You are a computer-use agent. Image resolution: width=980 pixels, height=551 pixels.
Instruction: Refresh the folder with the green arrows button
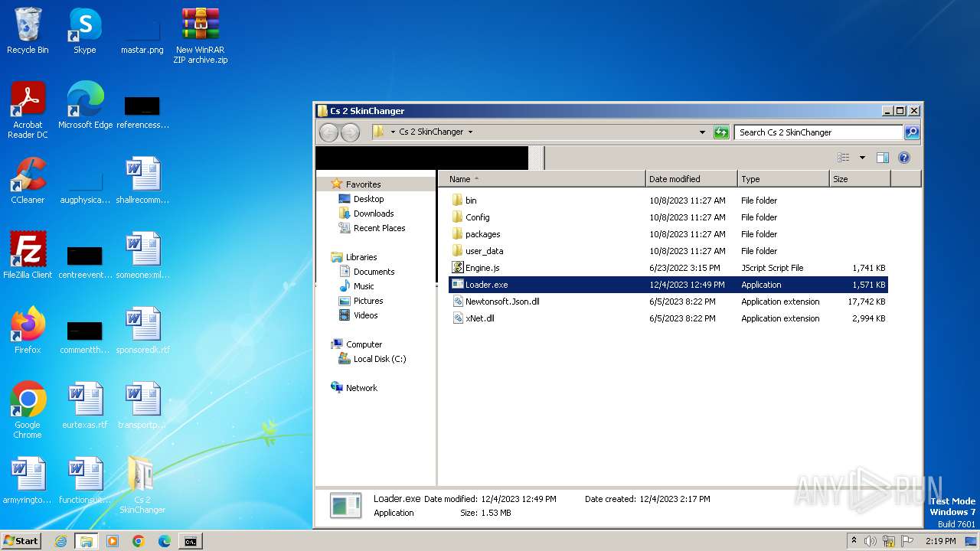pos(721,132)
